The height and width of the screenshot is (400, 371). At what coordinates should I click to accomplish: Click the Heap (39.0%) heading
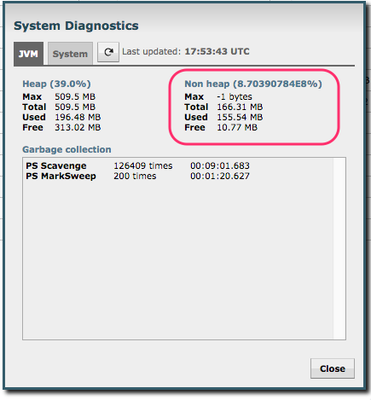point(56,84)
